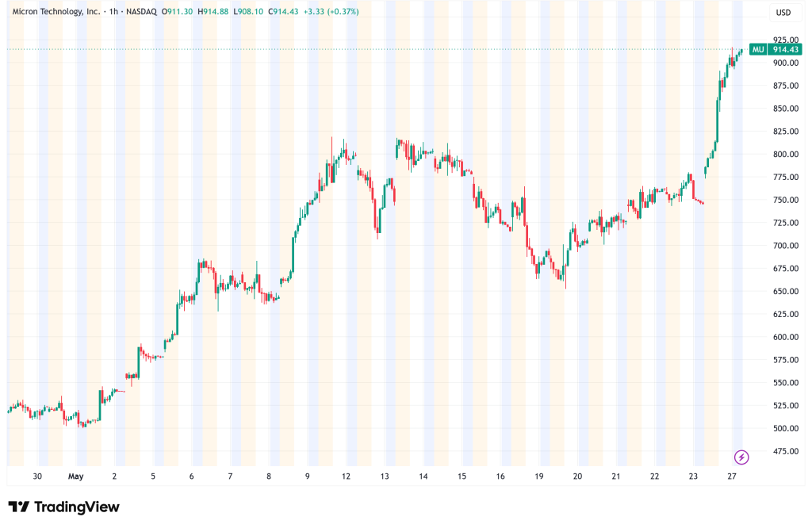Click the 600.00 price axis label
The height and width of the screenshot is (528, 812).
coord(786,336)
